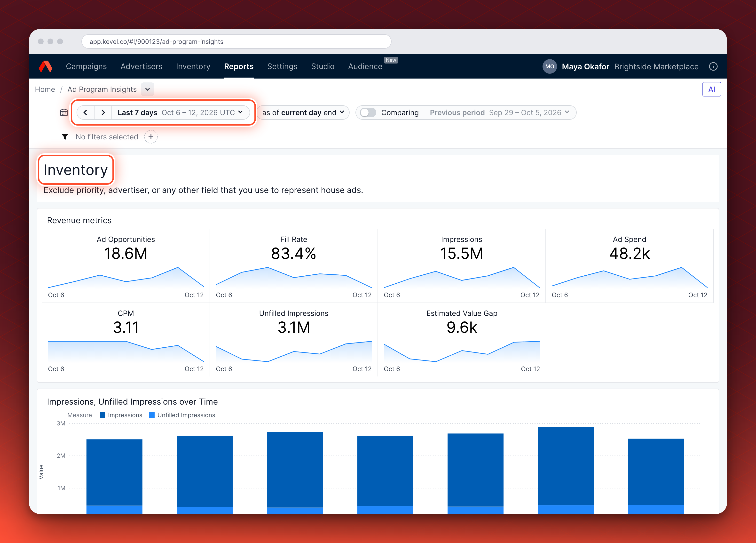756x543 pixels.
Task: Click the filter funnel icon
Action: click(x=65, y=137)
